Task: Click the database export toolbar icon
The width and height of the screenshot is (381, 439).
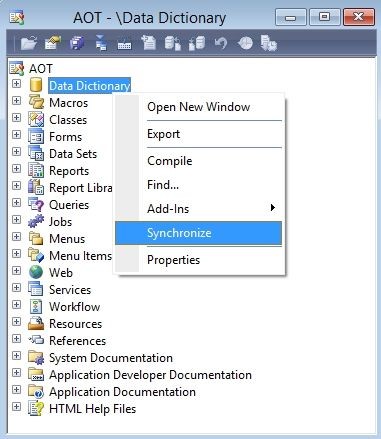Action: point(173,43)
